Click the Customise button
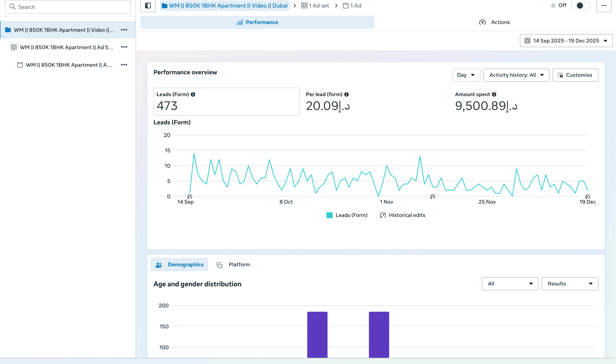 click(x=575, y=75)
